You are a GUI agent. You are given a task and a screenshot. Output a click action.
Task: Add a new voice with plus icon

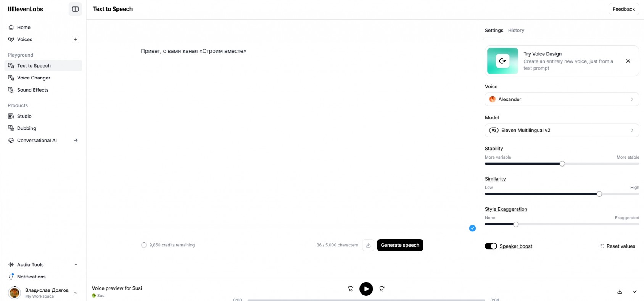76,39
